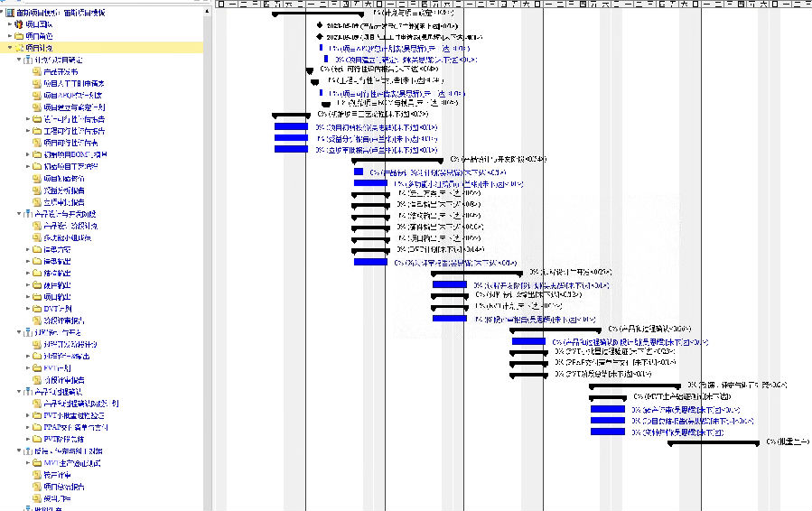Screen dimensions: 812x511
Task: Click the black summary bar at Gantt top
Action: [x=318, y=14]
